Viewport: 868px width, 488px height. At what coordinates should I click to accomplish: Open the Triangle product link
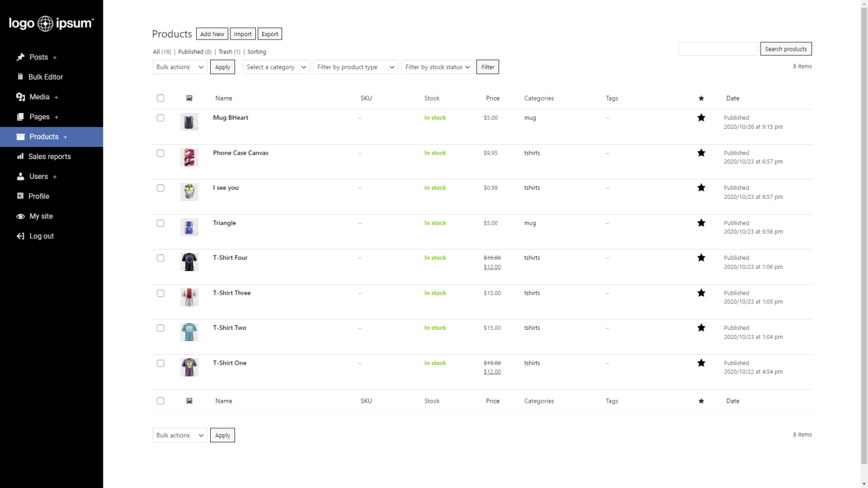click(x=224, y=223)
